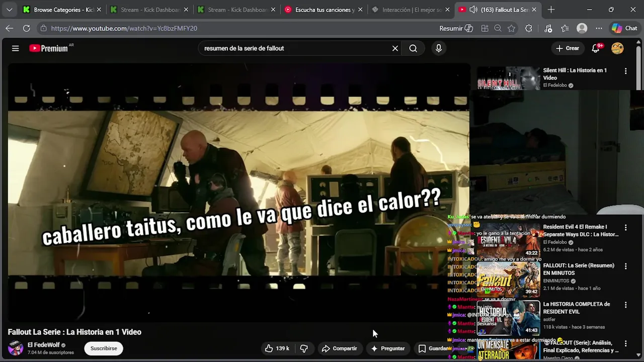Open FALLOUT La Serie EN MINUTOS thumbnail
Viewport: 644px width, 362px height.
click(508, 280)
